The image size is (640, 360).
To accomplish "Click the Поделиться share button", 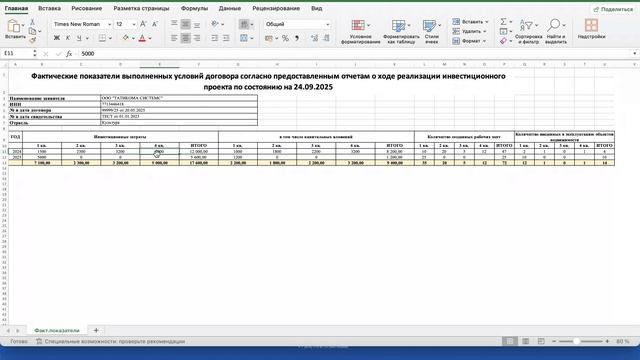I will [x=613, y=9].
